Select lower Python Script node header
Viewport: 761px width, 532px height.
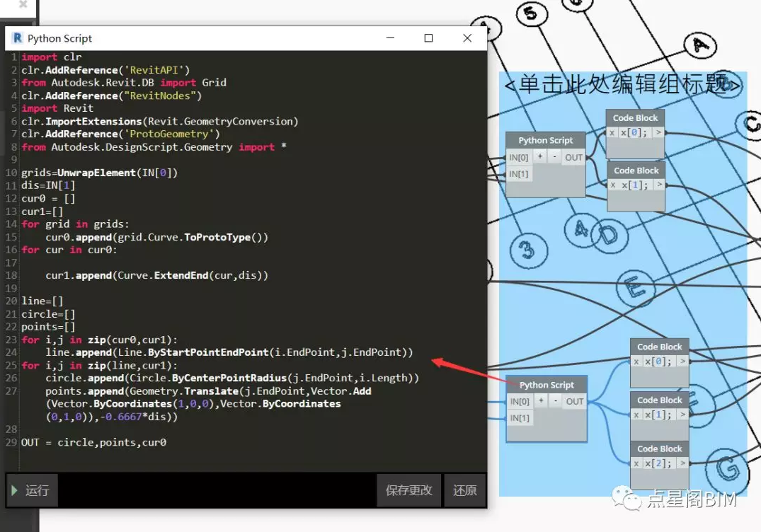(x=547, y=385)
